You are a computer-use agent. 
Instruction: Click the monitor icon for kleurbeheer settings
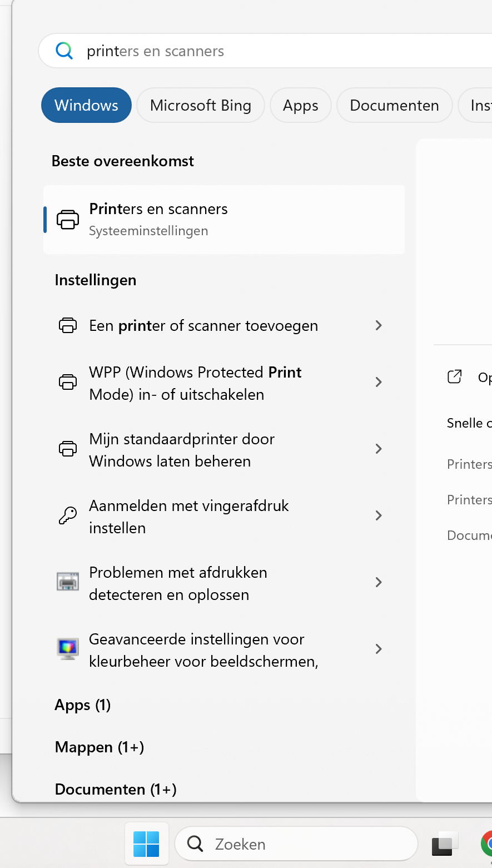click(68, 649)
